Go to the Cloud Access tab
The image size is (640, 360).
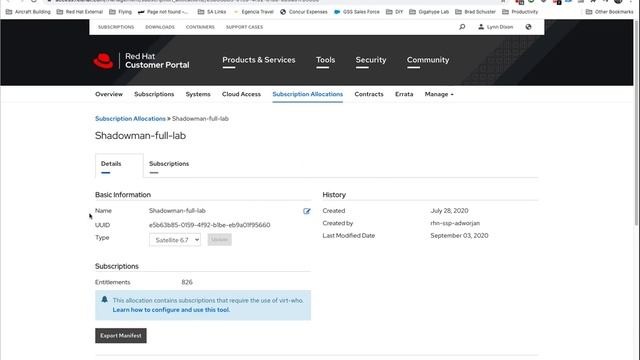coord(241,94)
